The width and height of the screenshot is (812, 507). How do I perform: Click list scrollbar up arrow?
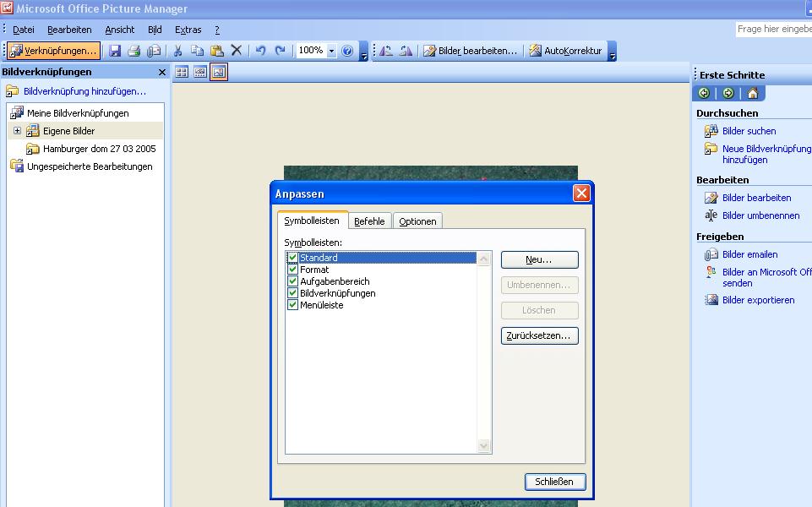coord(483,258)
